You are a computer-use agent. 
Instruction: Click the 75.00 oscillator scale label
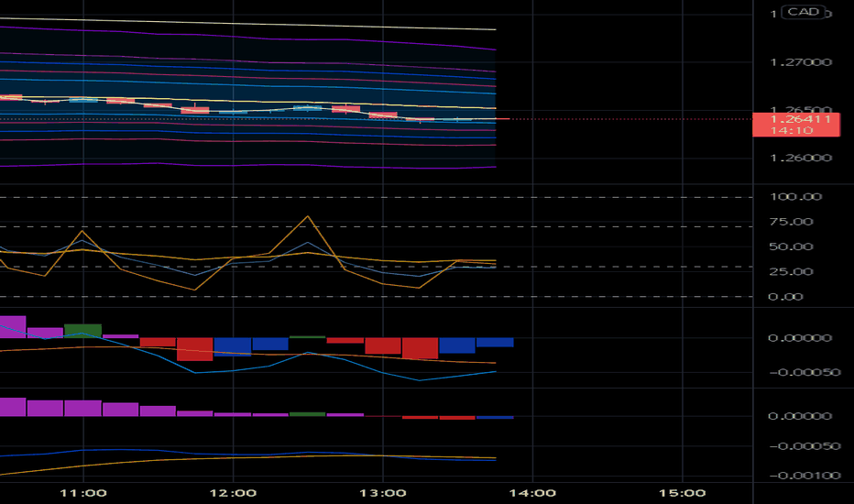tap(790, 222)
